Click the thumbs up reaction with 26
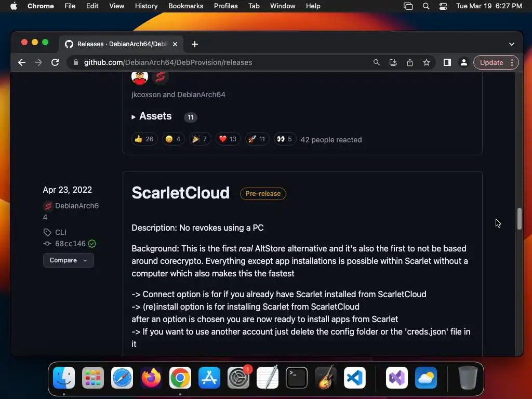Viewport: 532px width, 399px height. [x=144, y=139]
